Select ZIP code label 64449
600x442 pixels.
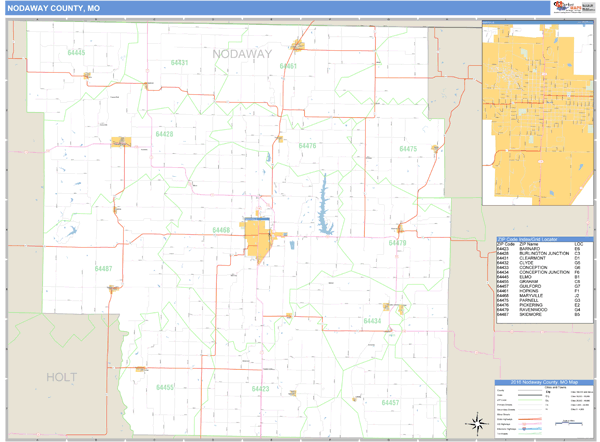click(x=76, y=53)
